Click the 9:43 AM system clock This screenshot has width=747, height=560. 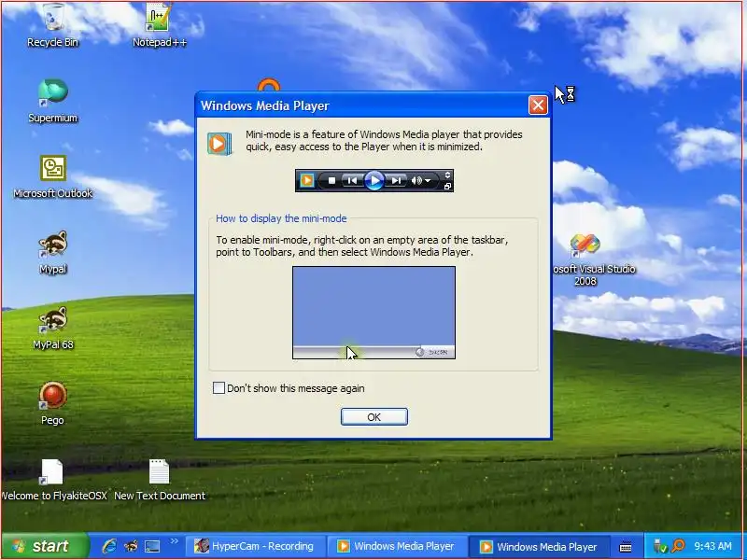(x=713, y=546)
